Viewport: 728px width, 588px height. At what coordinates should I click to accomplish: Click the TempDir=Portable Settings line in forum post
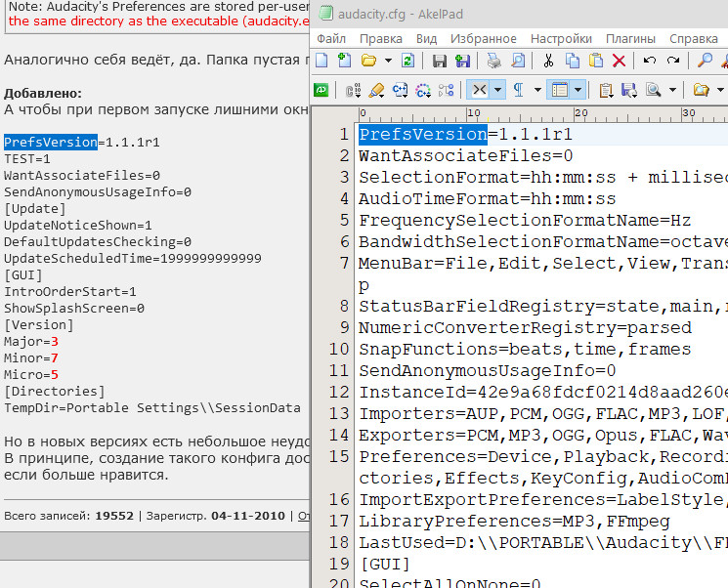pos(152,408)
